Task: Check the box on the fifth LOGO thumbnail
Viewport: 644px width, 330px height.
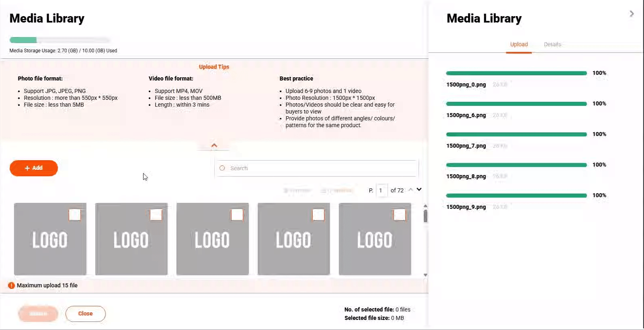Action: [400, 215]
